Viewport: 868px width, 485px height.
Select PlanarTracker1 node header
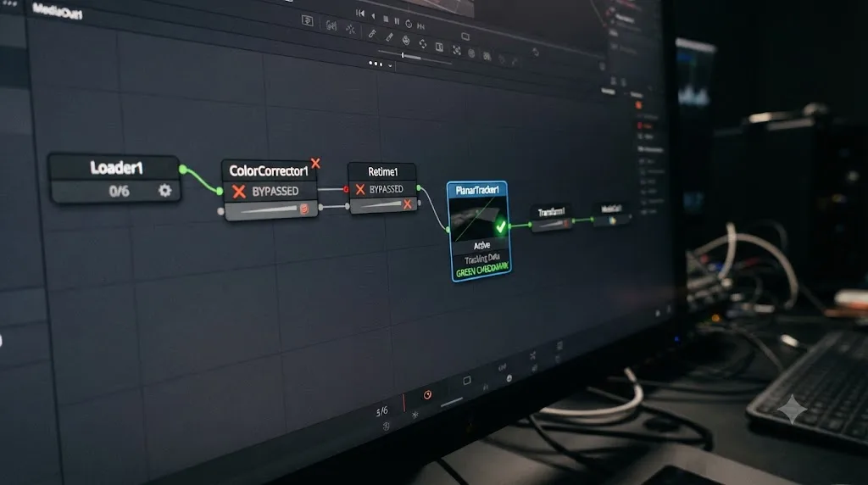click(477, 190)
